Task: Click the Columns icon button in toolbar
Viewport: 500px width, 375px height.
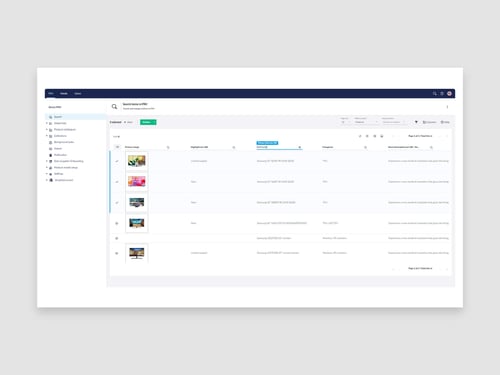Action: pos(429,122)
